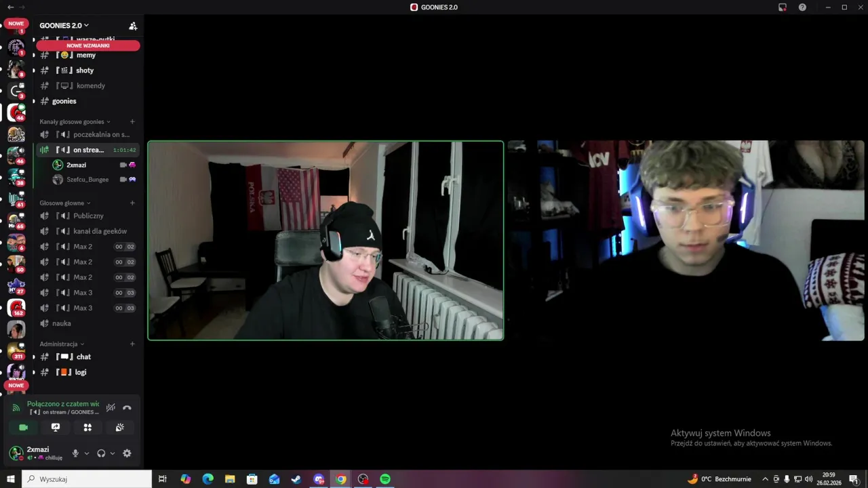Open server with 27 badge in sidebar
The image size is (868, 488).
tap(16, 286)
